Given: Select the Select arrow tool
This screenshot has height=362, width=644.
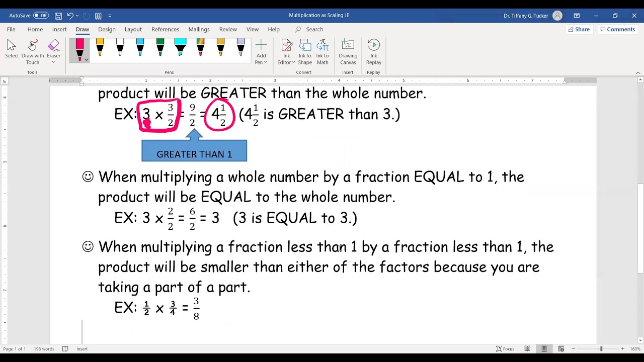Looking at the screenshot, I should (12, 49).
